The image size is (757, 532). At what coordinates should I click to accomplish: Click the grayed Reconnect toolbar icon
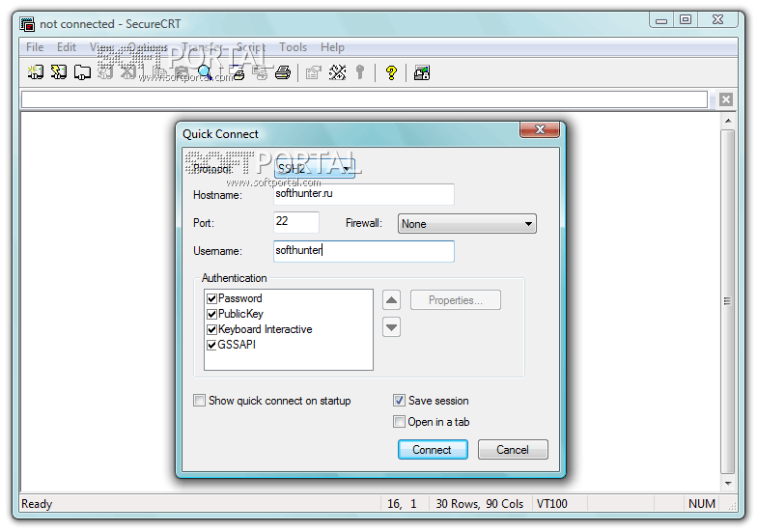coord(105,72)
